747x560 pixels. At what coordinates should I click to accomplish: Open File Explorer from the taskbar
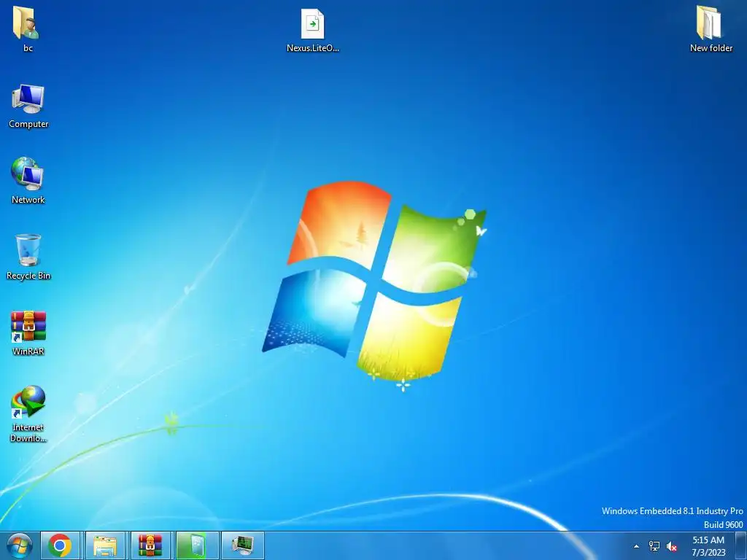click(105, 545)
